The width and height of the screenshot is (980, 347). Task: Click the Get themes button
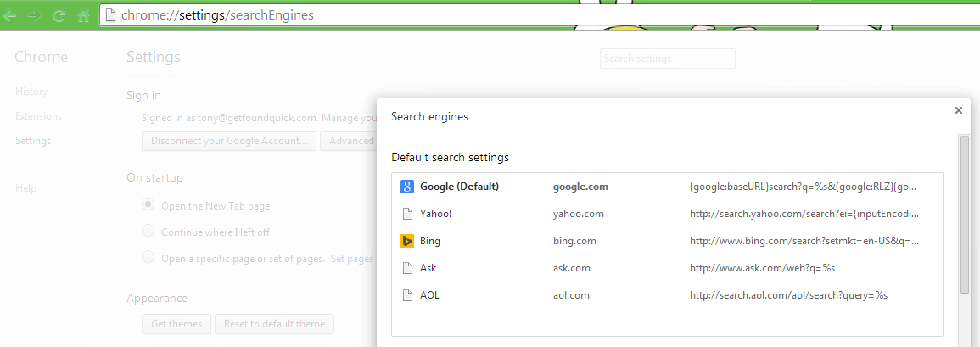[x=177, y=324]
